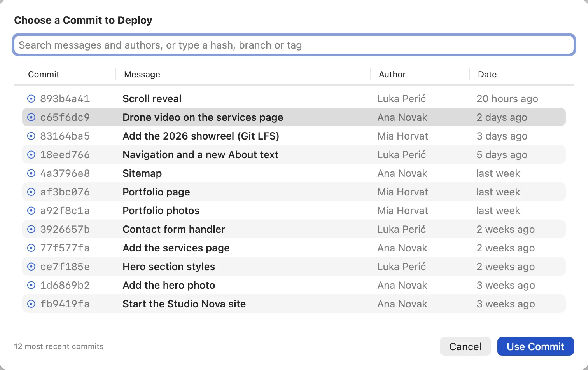Viewport: 588px width, 370px height.
Task: Cancel the commit selection dialog
Action: [465, 346]
